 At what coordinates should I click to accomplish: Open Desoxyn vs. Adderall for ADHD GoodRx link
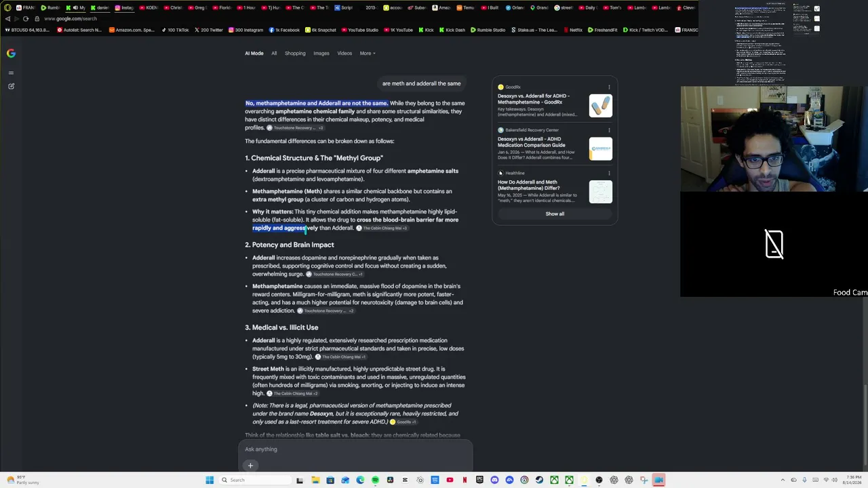(534, 99)
